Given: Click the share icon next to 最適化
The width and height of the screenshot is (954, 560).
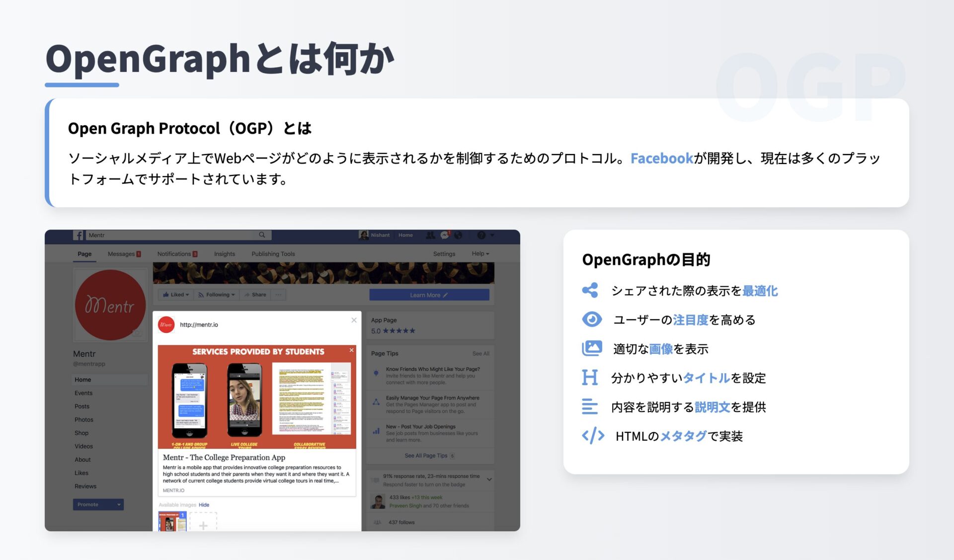Looking at the screenshot, I should pos(591,291).
